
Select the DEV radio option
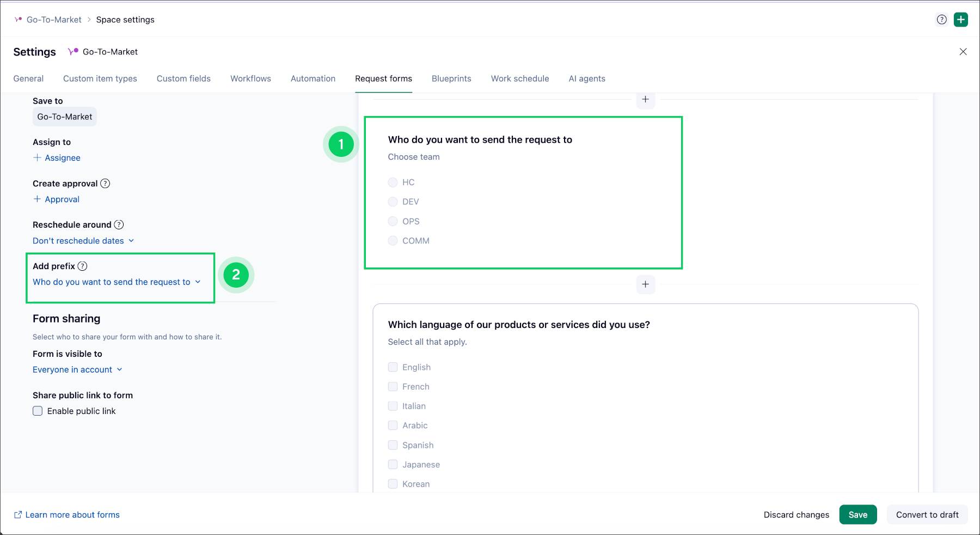(x=393, y=202)
